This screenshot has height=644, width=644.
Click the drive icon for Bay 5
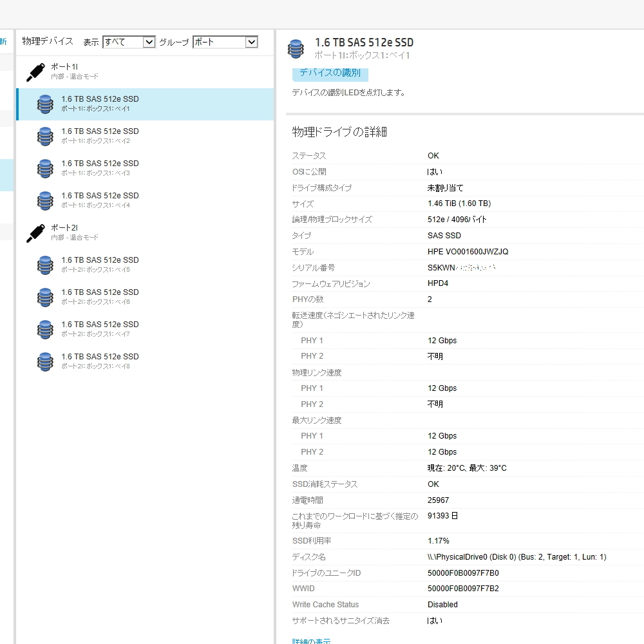44,265
